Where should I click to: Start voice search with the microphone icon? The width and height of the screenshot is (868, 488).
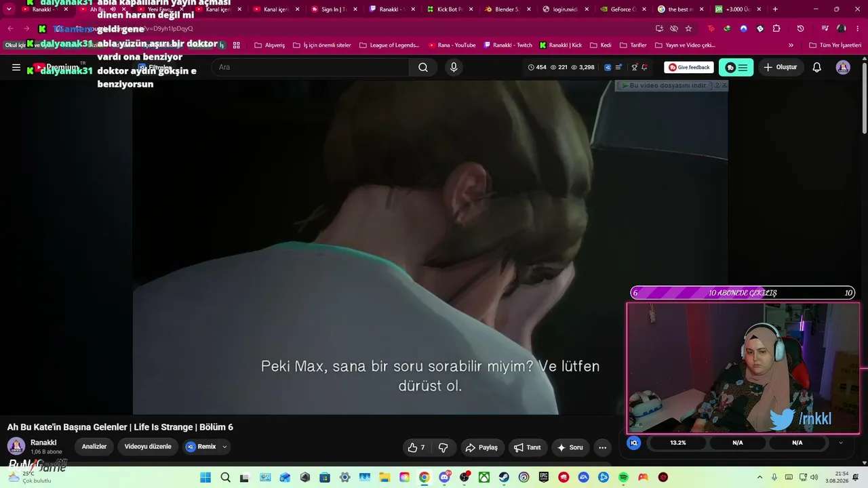[x=454, y=67]
